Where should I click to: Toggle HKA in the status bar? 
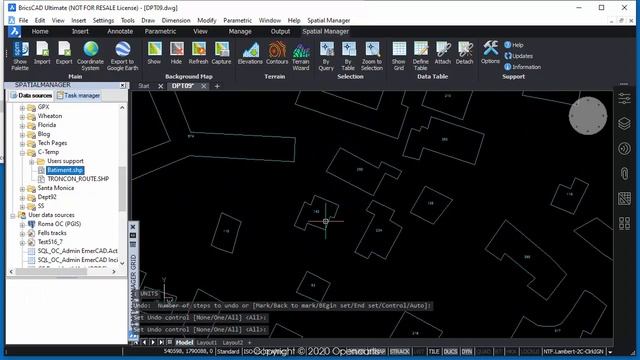511,351
